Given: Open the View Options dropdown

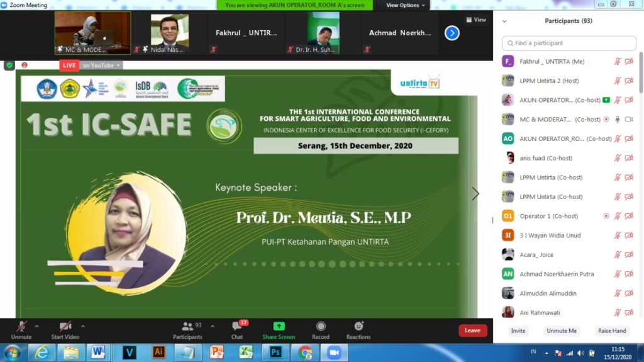Looking at the screenshot, I should coord(406,5).
